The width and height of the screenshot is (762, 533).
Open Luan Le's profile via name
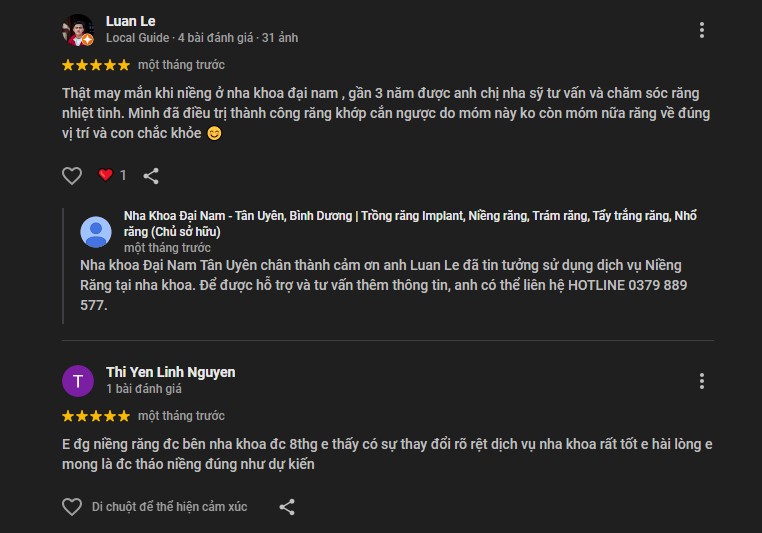[x=131, y=21]
